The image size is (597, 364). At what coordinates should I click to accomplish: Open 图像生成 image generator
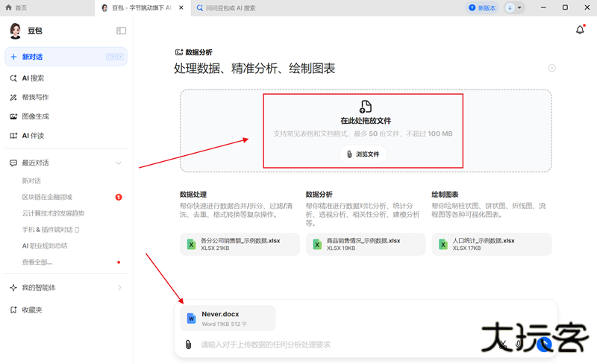(x=35, y=116)
